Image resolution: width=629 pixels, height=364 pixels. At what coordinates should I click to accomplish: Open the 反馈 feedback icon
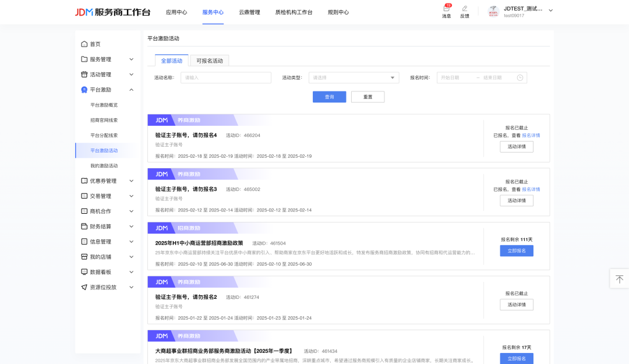pos(464,9)
